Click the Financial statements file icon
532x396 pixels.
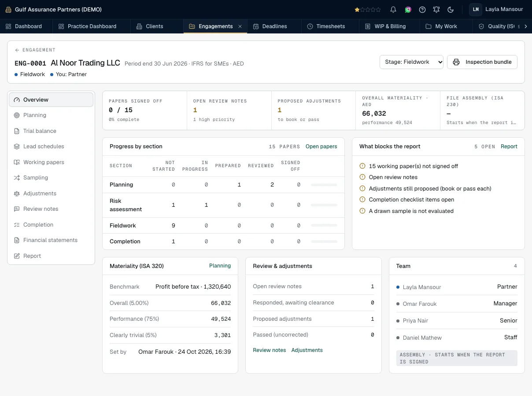coord(17,240)
